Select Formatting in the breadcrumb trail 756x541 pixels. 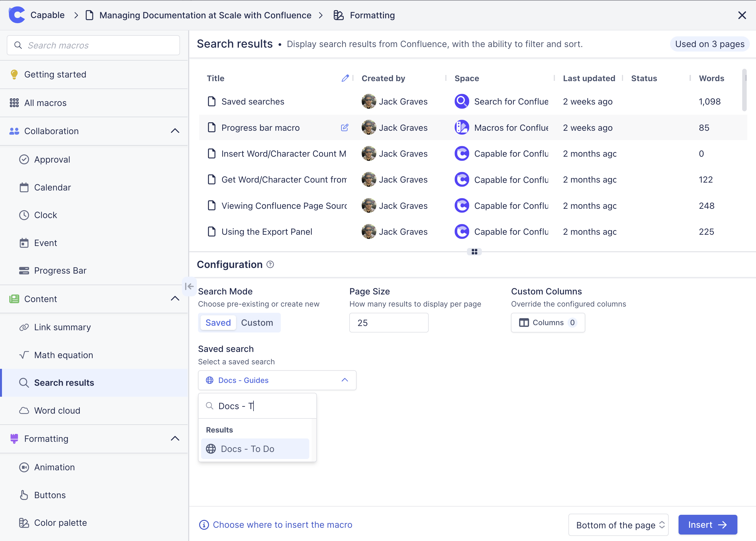pos(372,15)
